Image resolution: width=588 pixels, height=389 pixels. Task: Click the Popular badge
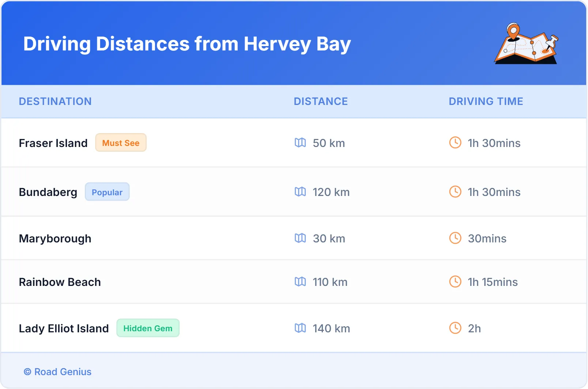107,192
